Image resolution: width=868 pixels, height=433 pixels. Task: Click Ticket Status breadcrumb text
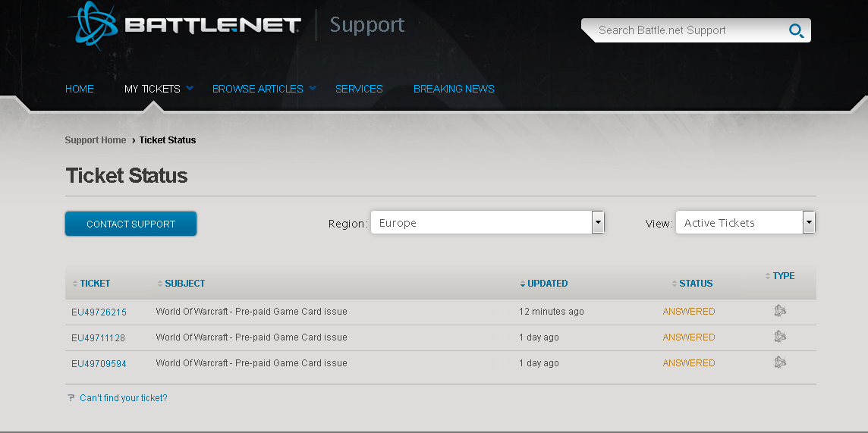click(168, 140)
